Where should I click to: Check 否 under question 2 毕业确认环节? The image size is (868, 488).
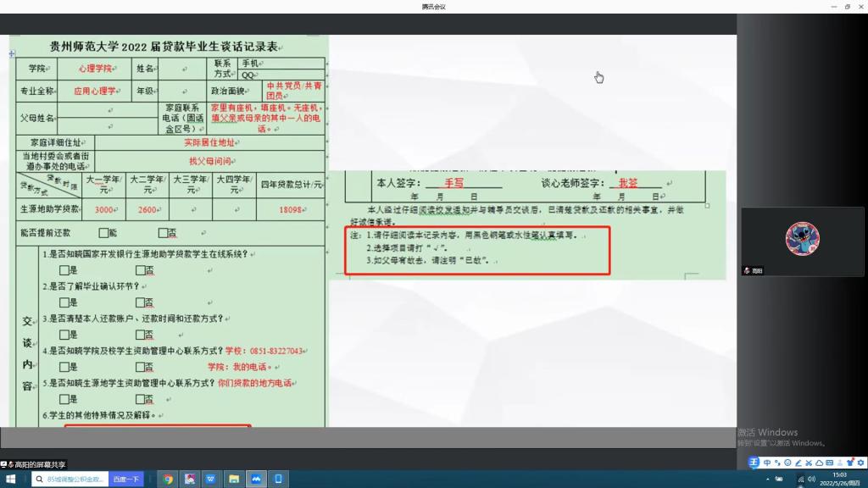[141, 302]
